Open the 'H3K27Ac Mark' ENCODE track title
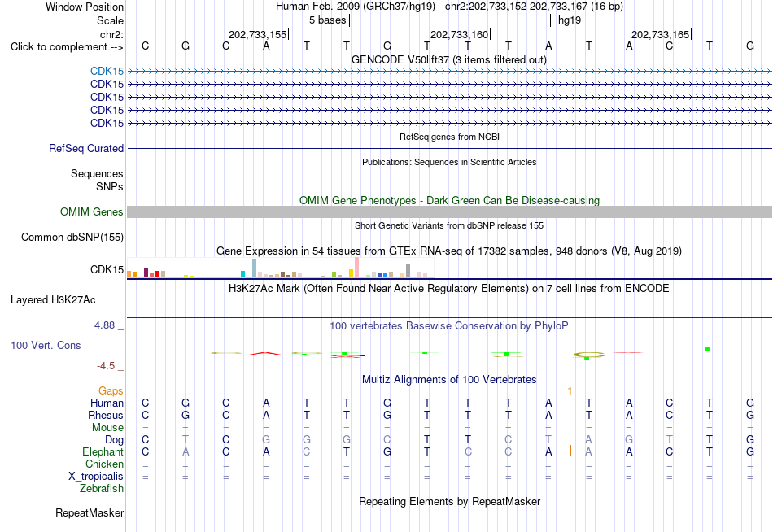This screenshot has width=773, height=532. pos(449,289)
